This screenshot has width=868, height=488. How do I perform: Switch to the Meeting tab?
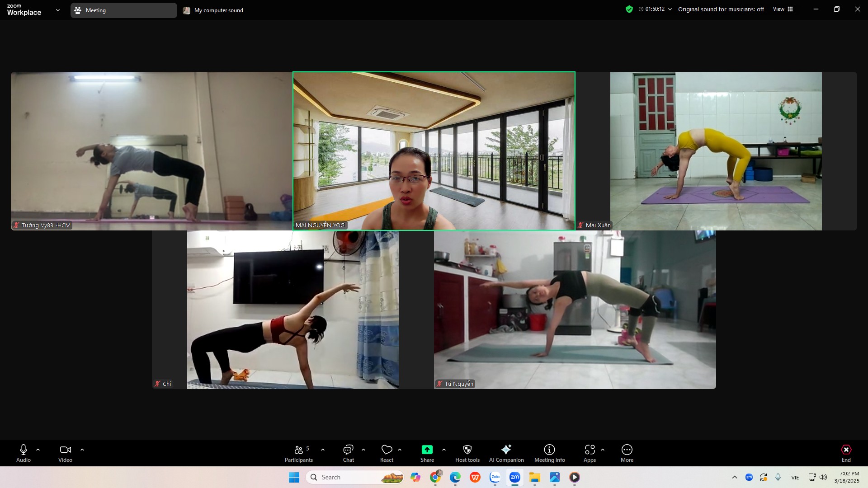[123, 10]
